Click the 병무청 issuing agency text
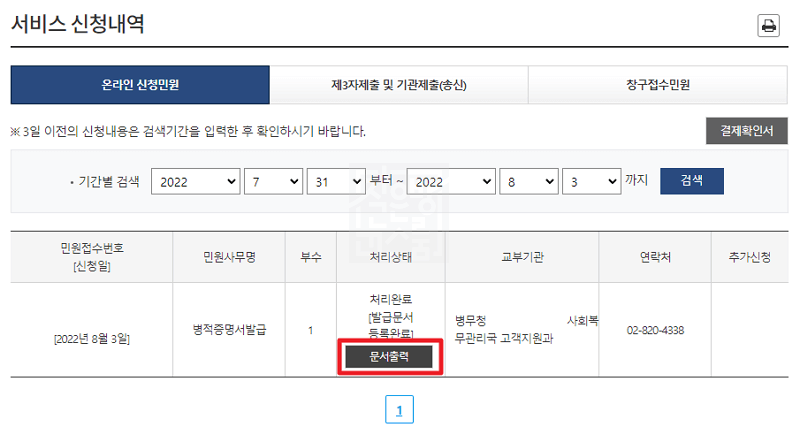800x427 pixels. click(470, 320)
